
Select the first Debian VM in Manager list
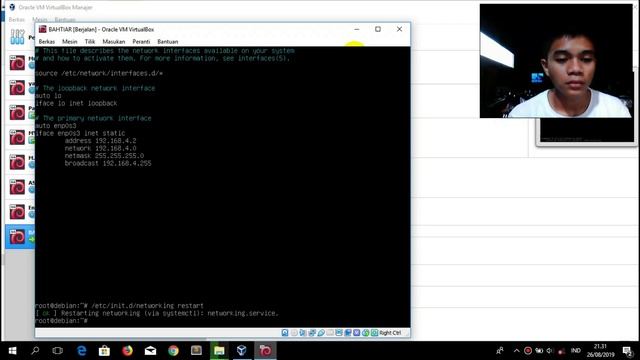[20, 63]
